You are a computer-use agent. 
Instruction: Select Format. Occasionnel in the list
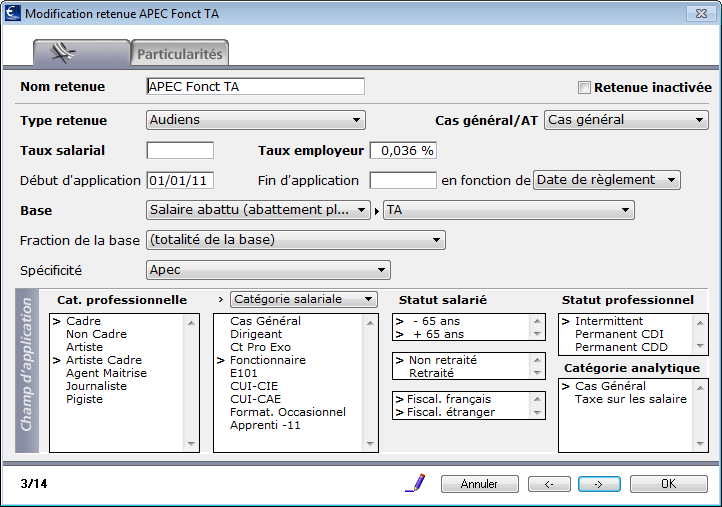pyautogui.click(x=288, y=412)
